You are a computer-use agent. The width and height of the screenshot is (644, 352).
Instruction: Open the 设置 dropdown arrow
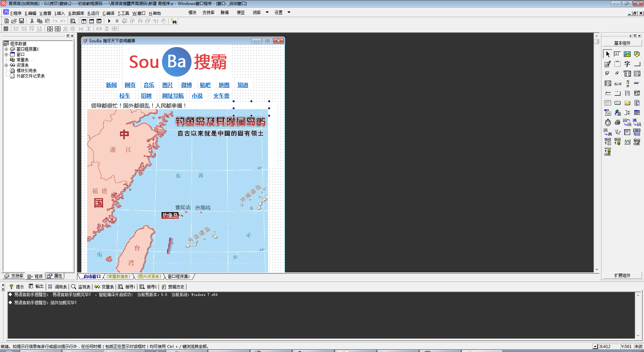click(289, 12)
